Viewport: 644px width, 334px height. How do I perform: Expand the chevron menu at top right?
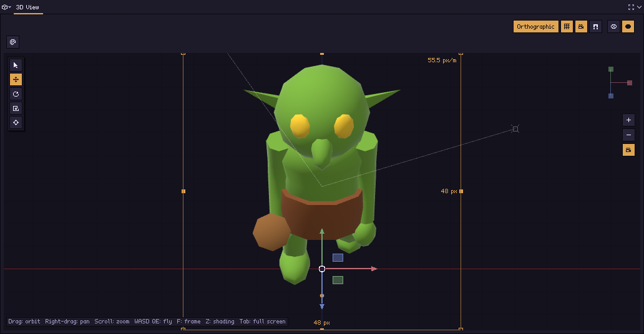pyautogui.click(x=639, y=7)
